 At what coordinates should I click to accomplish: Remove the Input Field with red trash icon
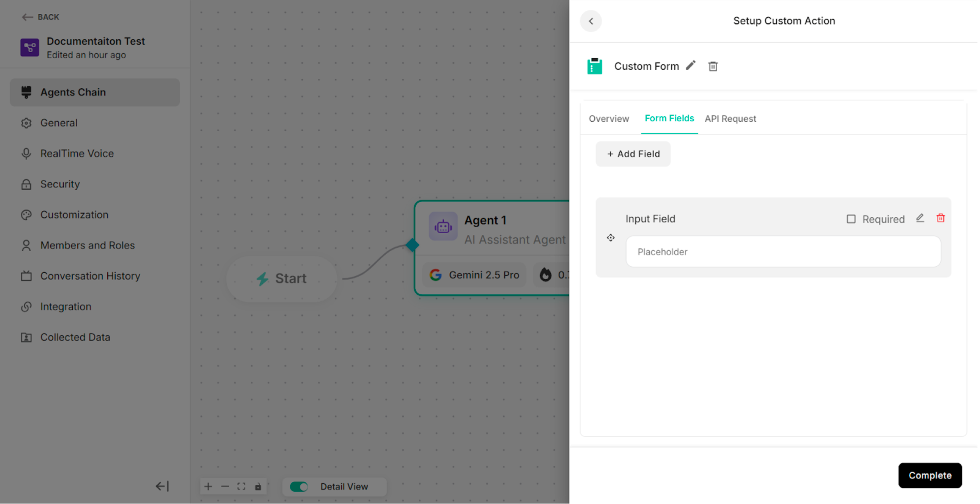[x=941, y=218]
